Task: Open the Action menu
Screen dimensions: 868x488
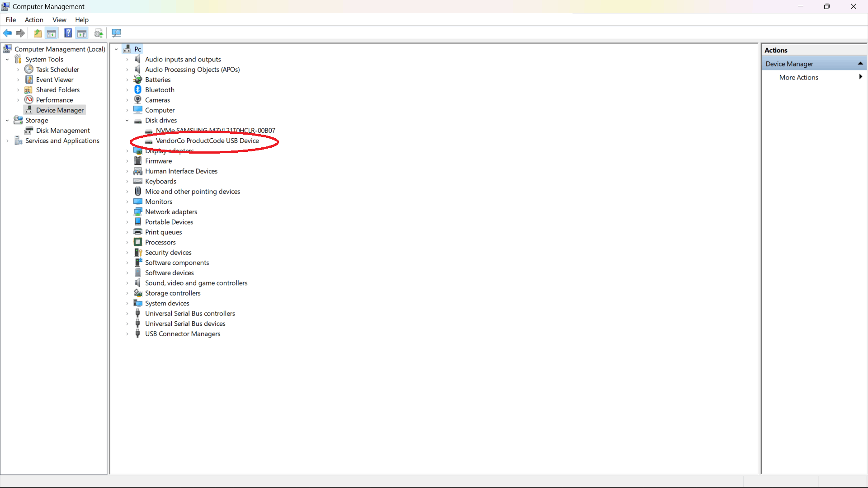Action: point(34,19)
